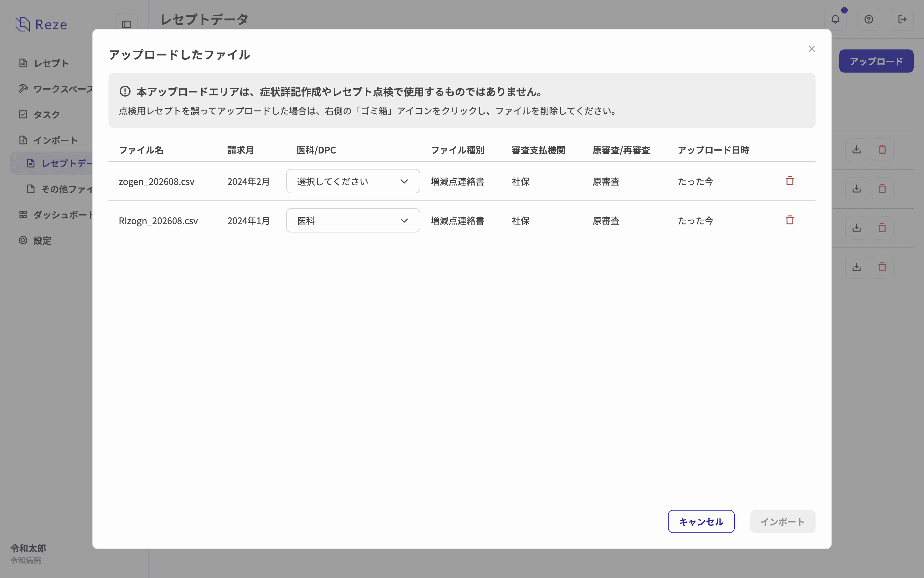The width and height of the screenshot is (924, 578).
Task: Click the キャンセル button
Action: tap(701, 522)
